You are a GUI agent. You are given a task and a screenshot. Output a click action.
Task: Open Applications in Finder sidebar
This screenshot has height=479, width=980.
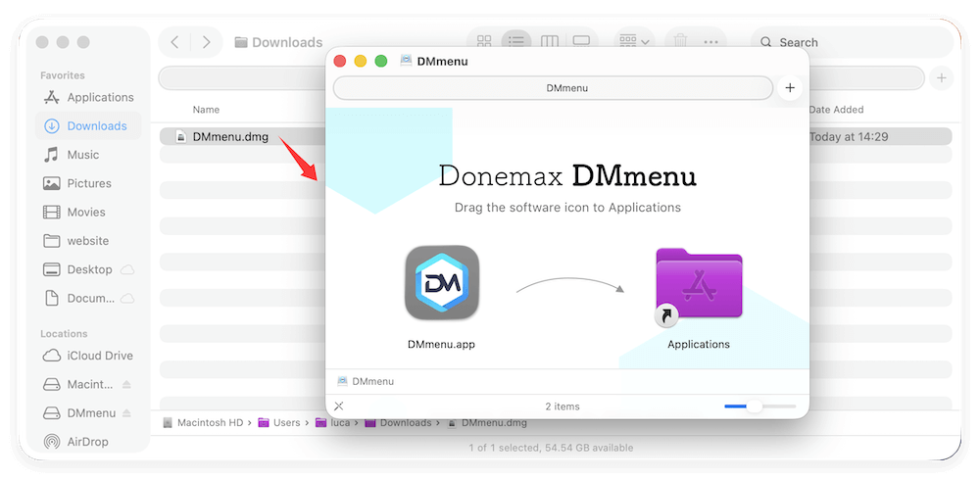[88, 97]
